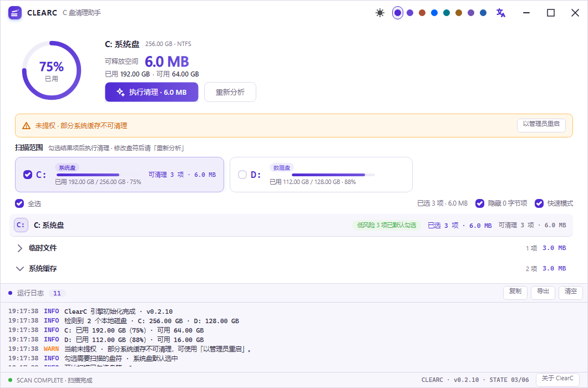Turn off the 快速模式 checkbox
Image resolution: width=588 pixels, height=388 pixels.
(x=539, y=203)
